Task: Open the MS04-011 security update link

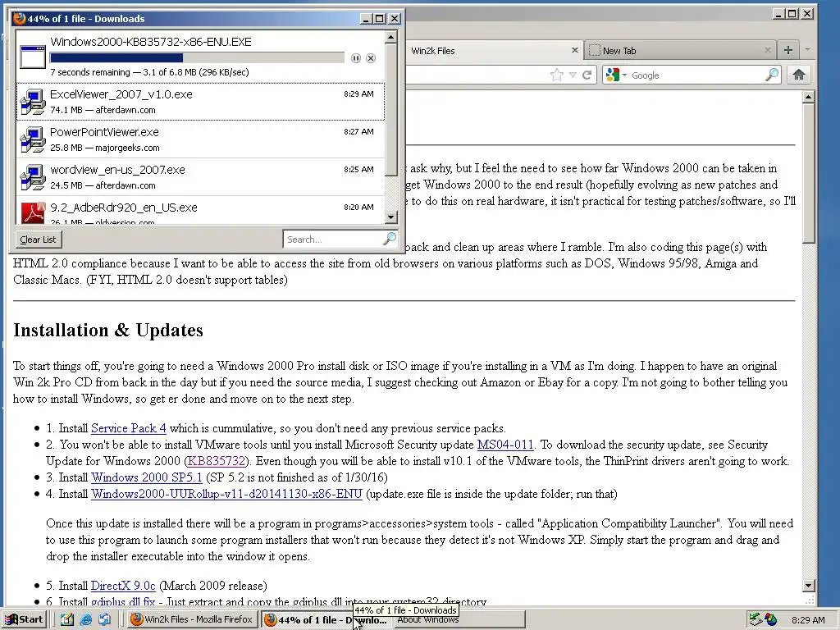Action: [505, 445]
